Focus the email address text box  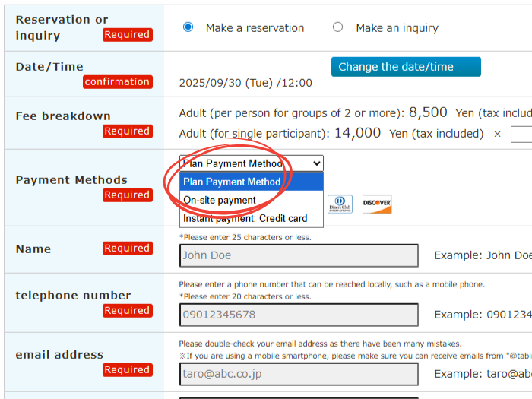[299, 374]
